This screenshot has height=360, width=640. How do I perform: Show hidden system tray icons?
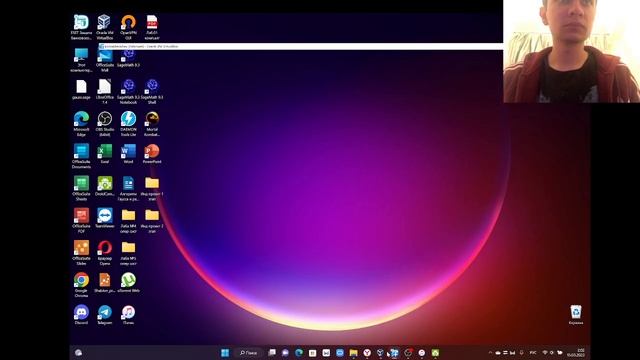click(x=490, y=353)
